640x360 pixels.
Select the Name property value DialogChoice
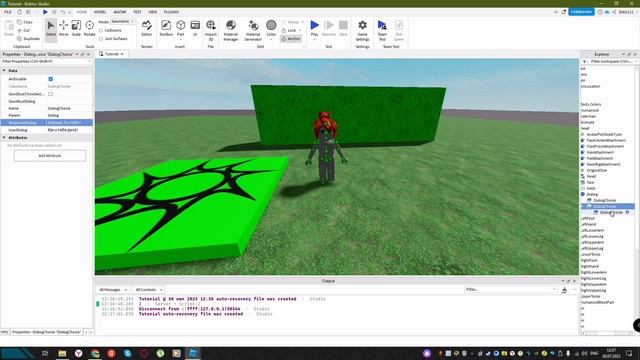[59, 108]
